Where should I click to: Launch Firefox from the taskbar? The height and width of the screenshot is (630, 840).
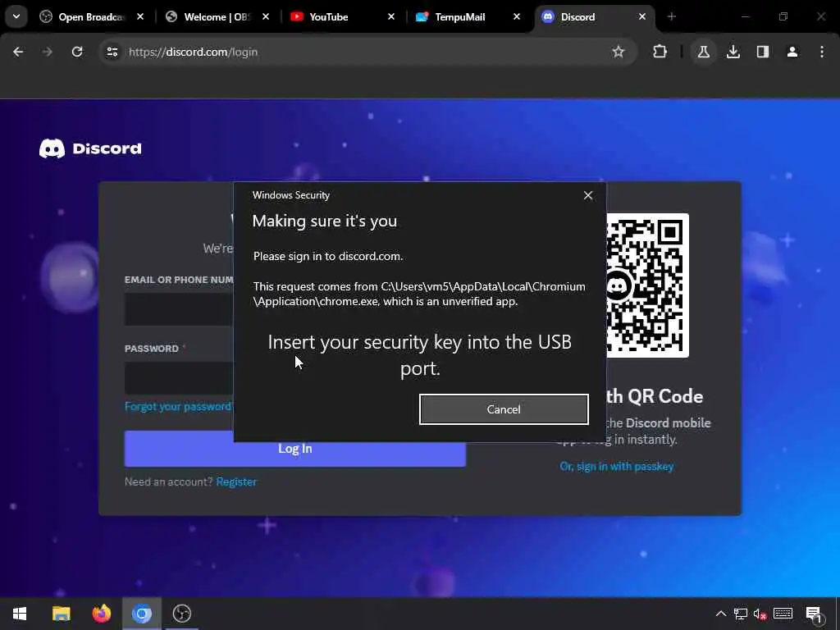tap(101, 614)
